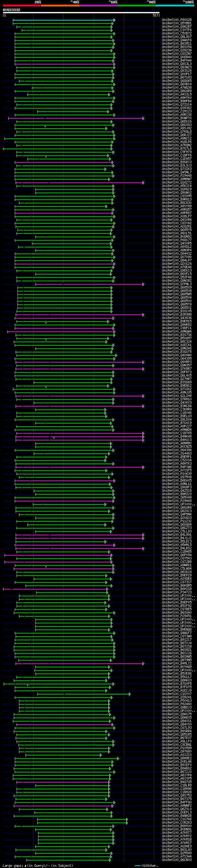The image size is (197, 868).
Task: Click the orange ~40% identity legend swatch
Action: (60, 6)
